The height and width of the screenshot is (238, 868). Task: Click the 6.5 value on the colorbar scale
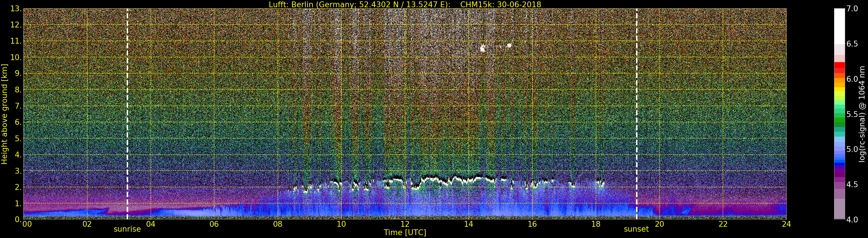click(852, 44)
